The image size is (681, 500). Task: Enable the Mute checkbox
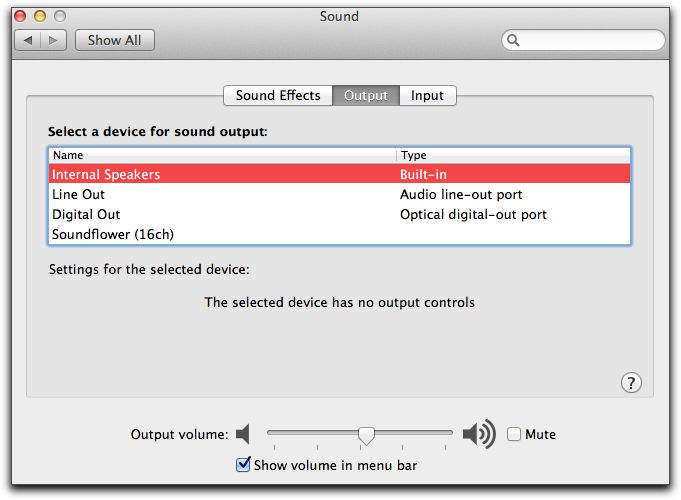pyautogui.click(x=514, y=434)
